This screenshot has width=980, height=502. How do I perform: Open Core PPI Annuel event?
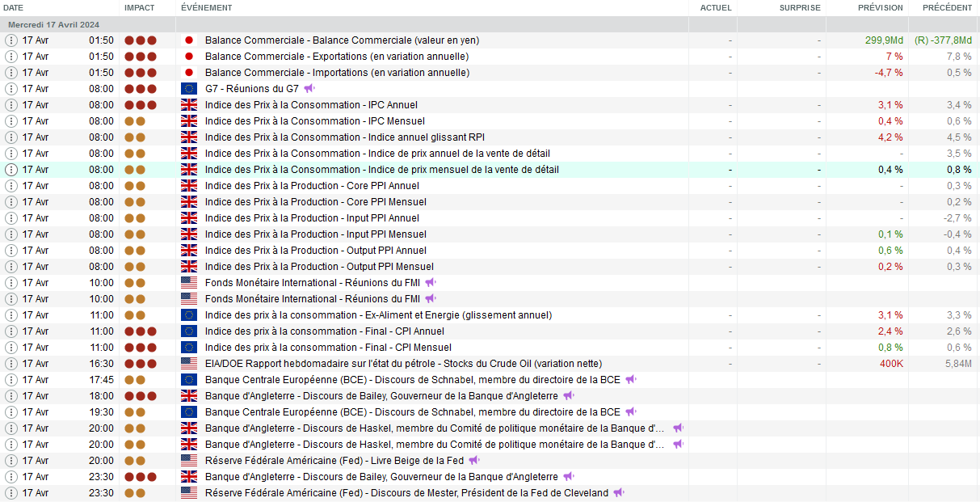pos(313,186)
